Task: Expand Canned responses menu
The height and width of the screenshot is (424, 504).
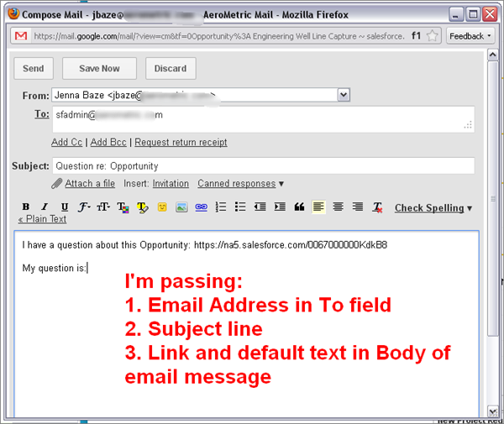Action: click(240, 183)
